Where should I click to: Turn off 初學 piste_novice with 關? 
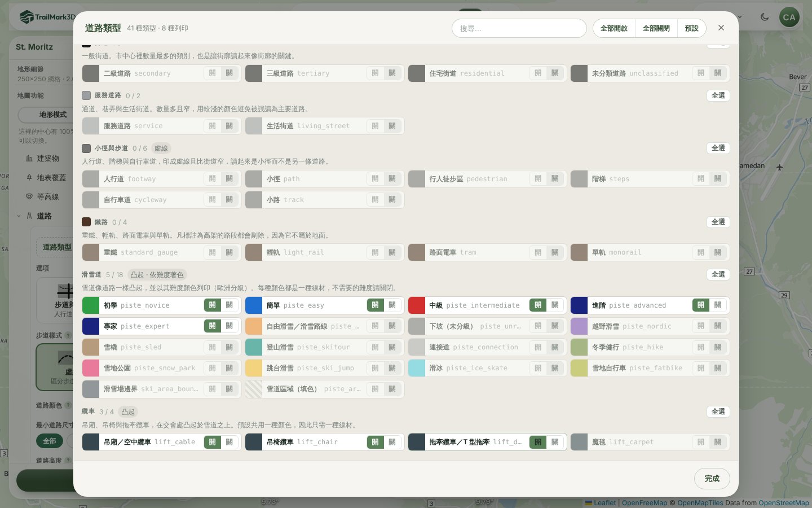(230, 305)
